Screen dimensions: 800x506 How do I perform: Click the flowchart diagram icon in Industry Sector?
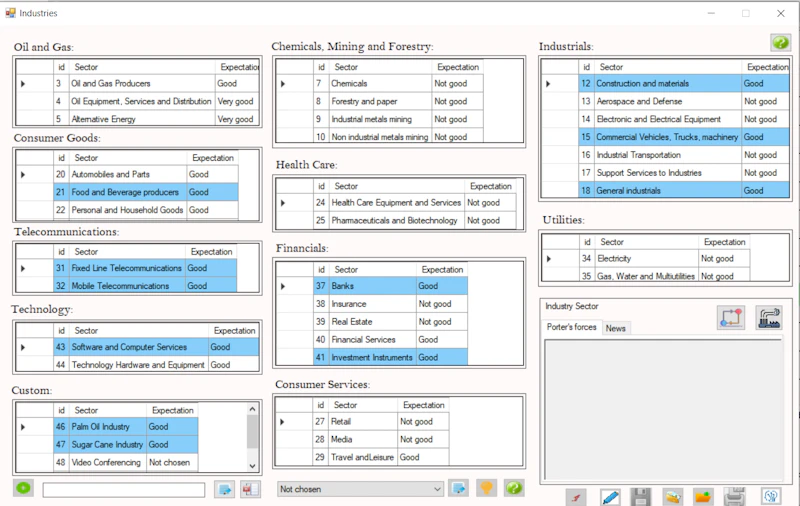click(x=731, y=317)
